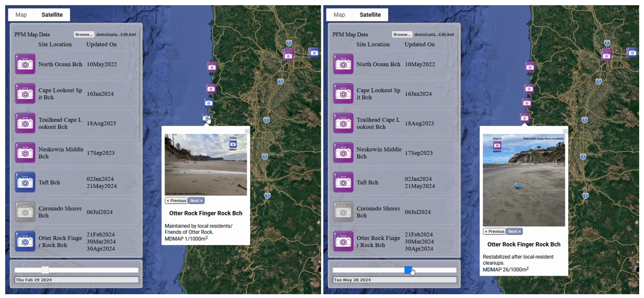Select Neskowin Middle Bch camera icon, right panel
The width and height of the screenshot is (644, 298).
click(343, 153)
